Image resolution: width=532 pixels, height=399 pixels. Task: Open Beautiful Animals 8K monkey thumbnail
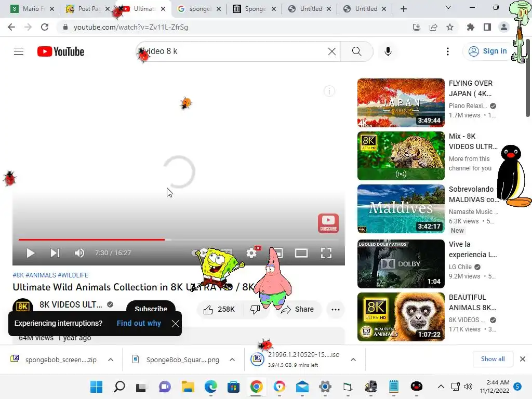pos(401,316)
